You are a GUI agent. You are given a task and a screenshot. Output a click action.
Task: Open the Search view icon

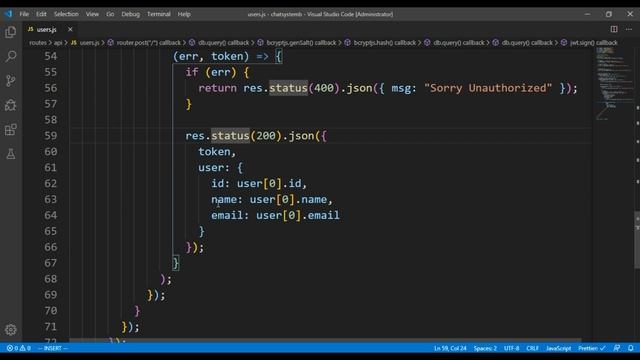[x=11, y=56]
